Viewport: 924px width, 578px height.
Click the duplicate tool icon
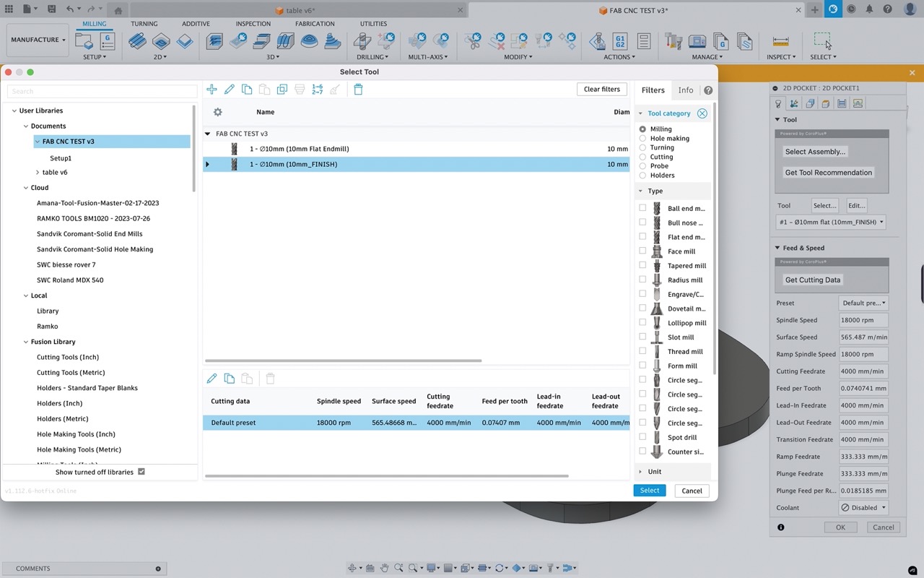pos(282,90)
